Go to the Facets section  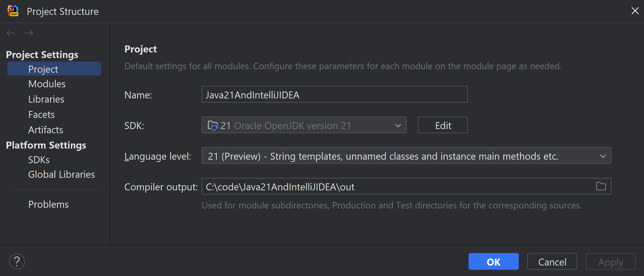tap(41, 114)
